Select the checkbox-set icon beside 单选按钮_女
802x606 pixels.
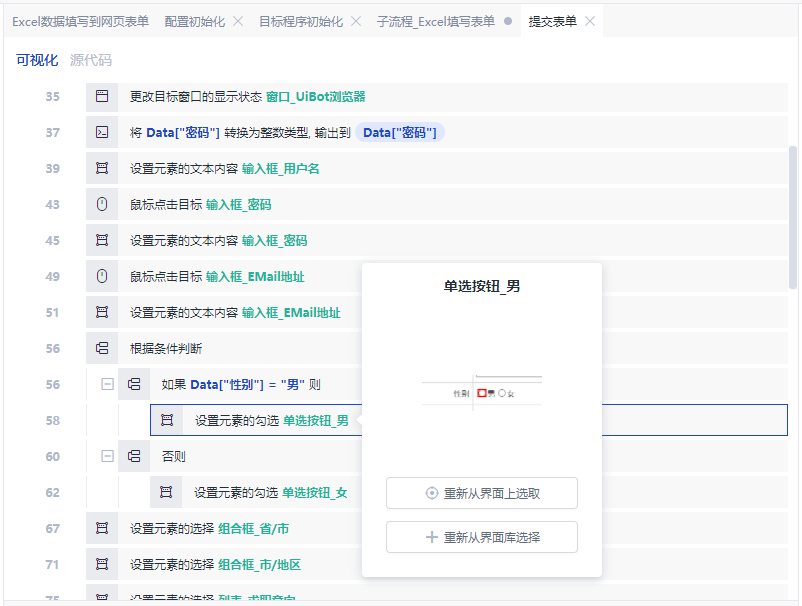point(167,491)
